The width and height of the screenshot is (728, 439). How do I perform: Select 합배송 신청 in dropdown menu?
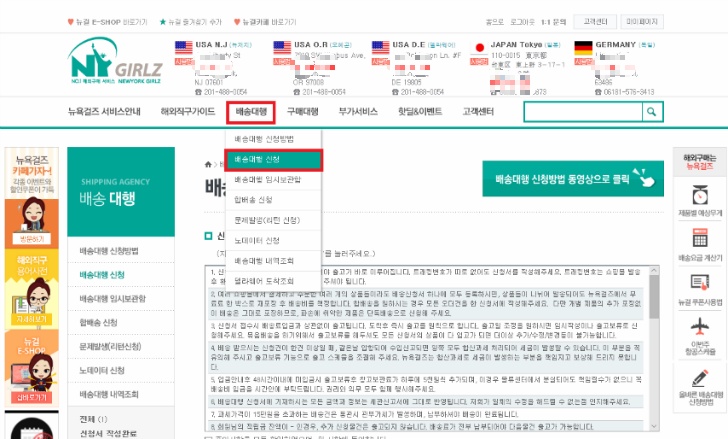pos(273,200)
